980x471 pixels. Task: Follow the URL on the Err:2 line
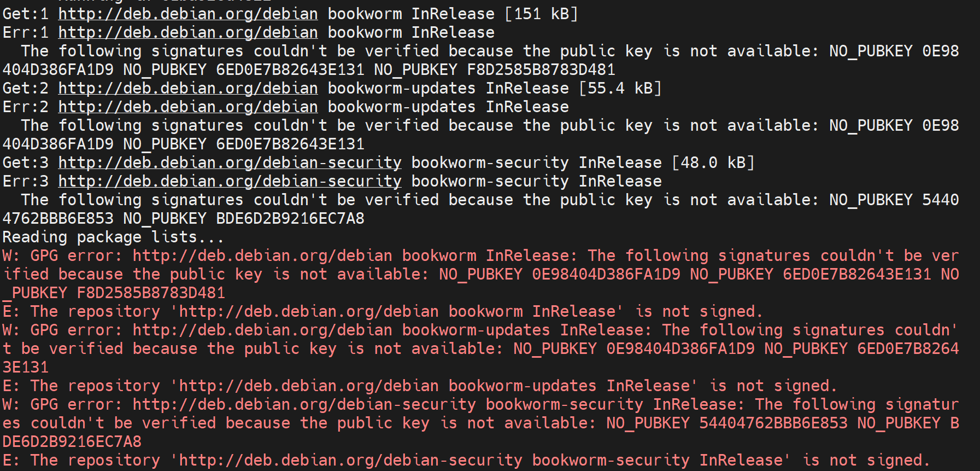click(188, 107)
